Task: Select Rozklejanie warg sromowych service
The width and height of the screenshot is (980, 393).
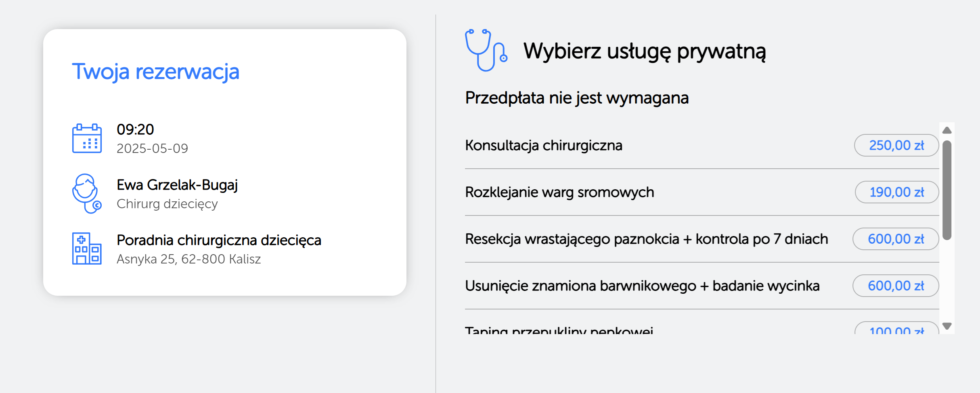Action: [x=559, y=192]
